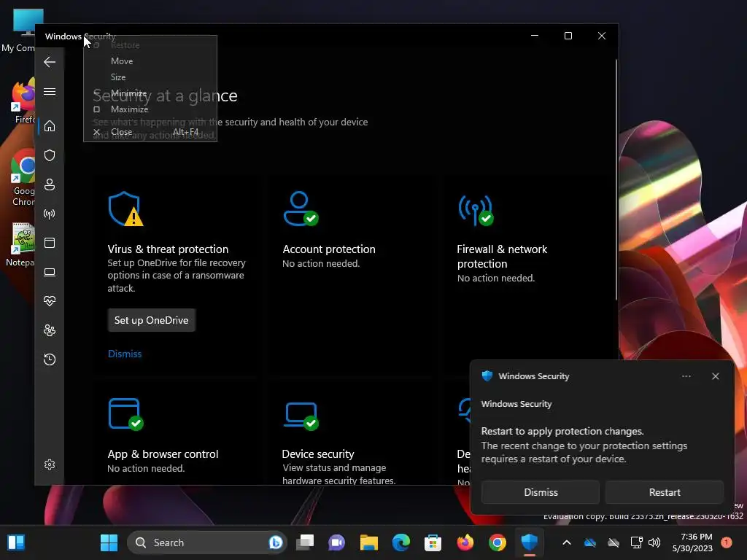Show hidden system tray icons chevron
This screenshot has height=560, width=747.
pos(566,542)
